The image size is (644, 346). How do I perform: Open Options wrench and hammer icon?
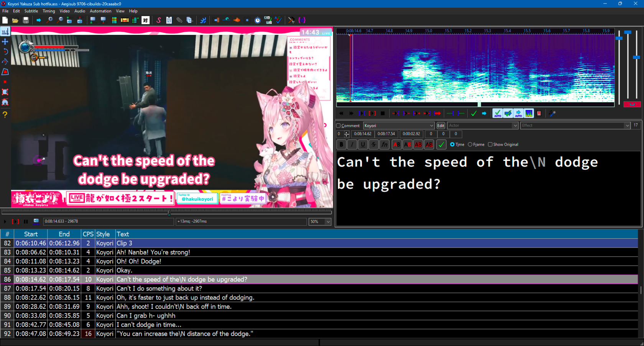pos(291,20)
